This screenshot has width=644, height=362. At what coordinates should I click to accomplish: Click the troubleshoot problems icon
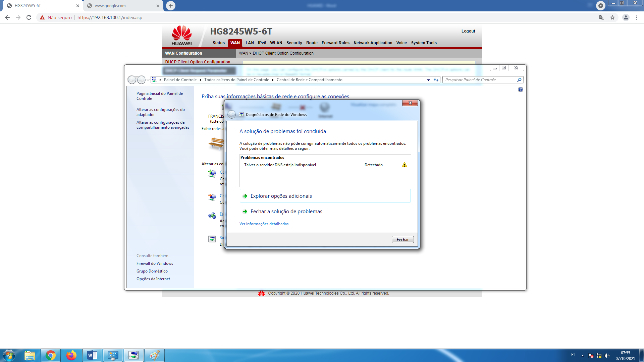212,239
